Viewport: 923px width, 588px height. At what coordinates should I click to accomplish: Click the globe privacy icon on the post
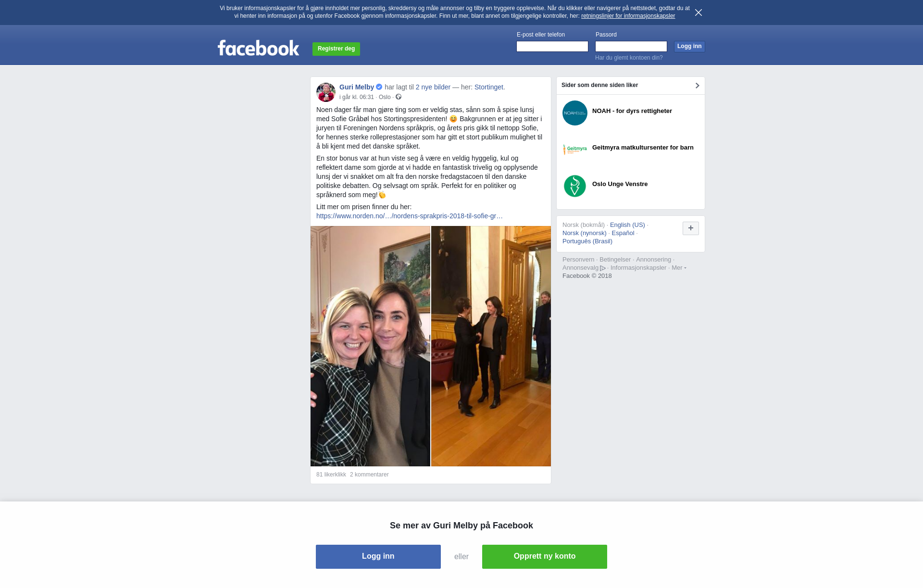[399, 97]
